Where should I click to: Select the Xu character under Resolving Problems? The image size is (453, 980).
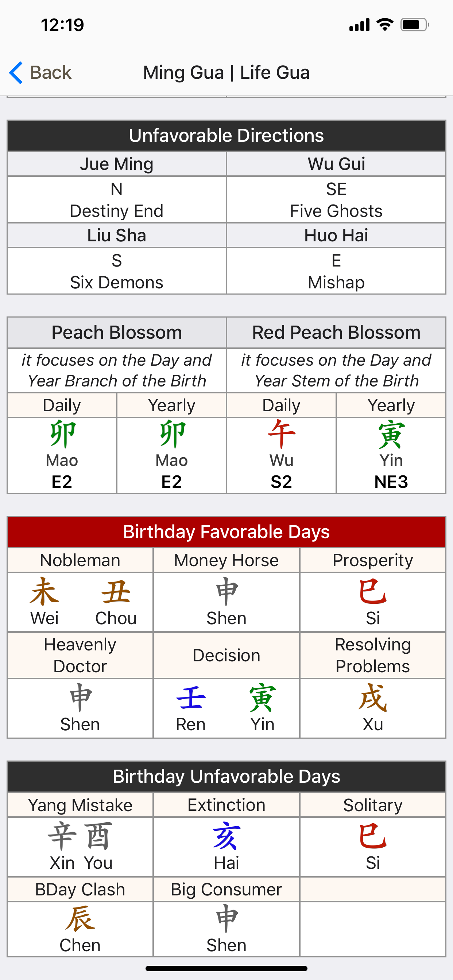373,698
